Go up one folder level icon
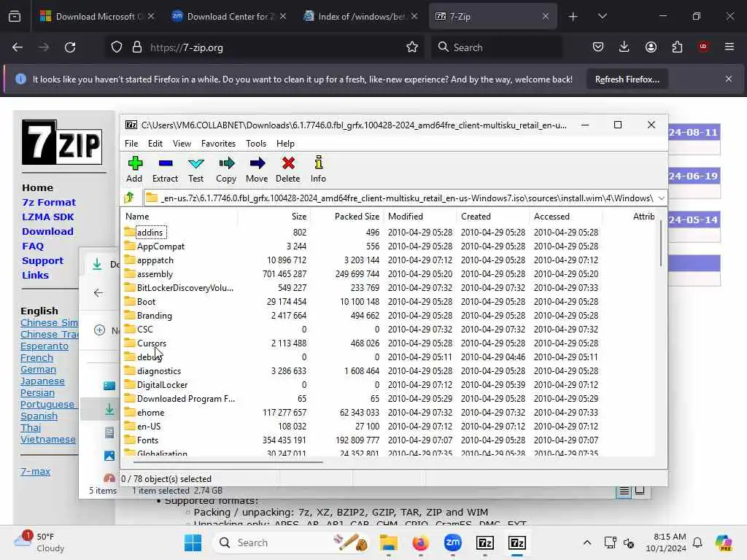 [x=129, y=197]
